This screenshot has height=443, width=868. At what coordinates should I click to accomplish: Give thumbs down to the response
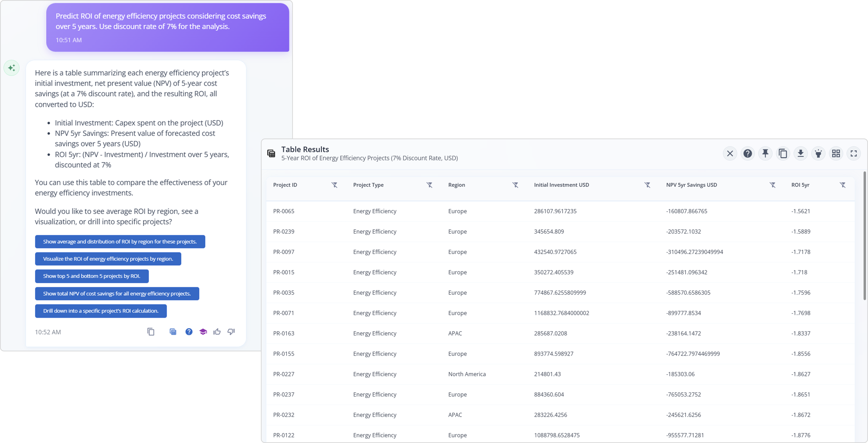pyautogui.click(x=231, y=332)
